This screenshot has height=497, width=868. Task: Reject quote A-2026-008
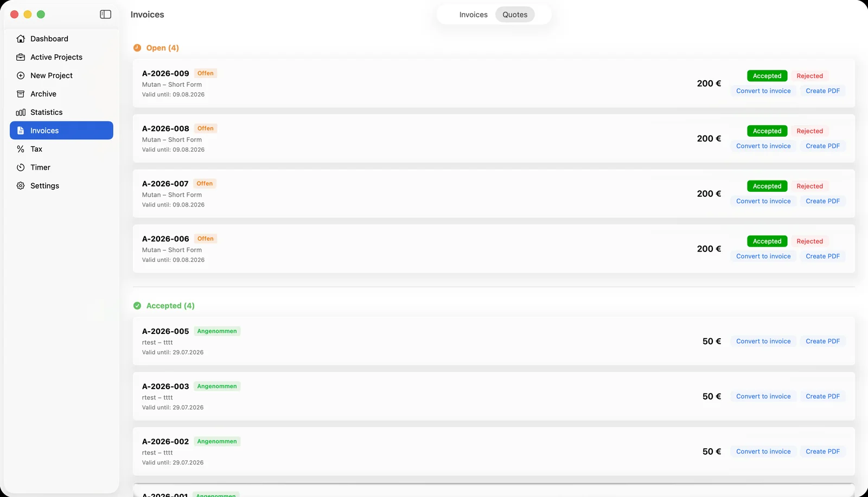point(809,131)
